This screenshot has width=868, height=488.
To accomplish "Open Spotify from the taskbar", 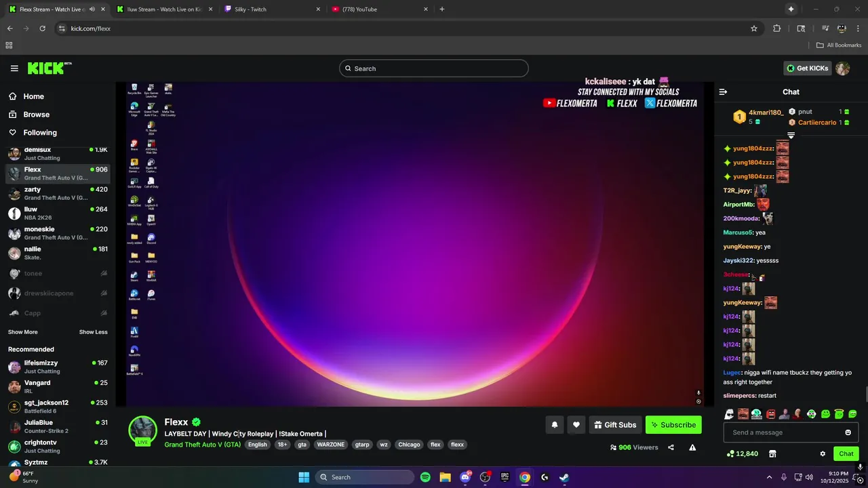I will pos(425,477).
